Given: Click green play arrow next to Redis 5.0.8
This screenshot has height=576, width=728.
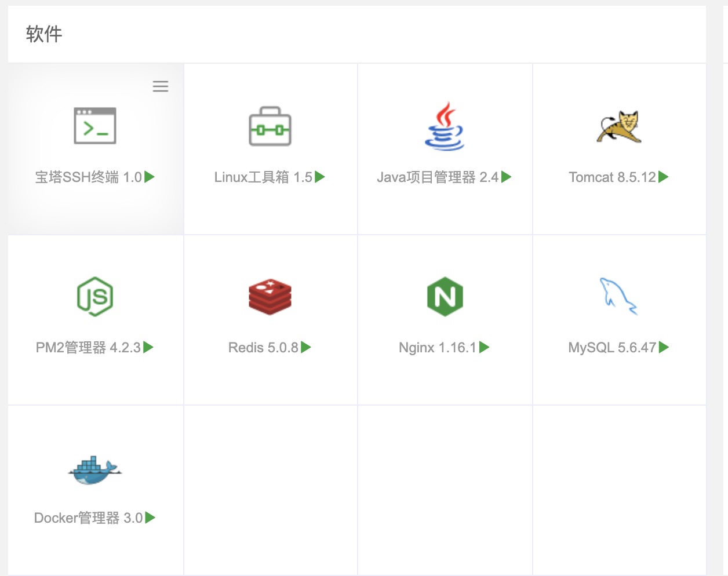Looking at the screenshot, I should click(x=306, y=347).
